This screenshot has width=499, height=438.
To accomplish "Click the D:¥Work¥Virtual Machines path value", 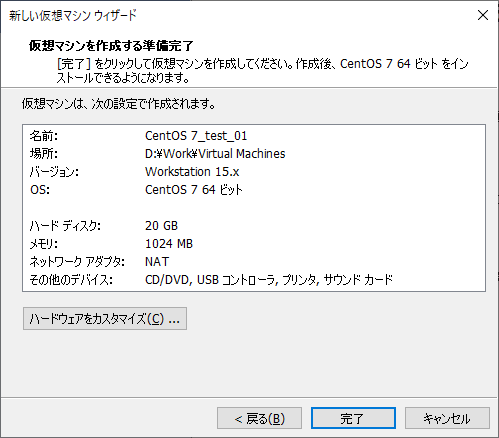I will tap(215, 154).
